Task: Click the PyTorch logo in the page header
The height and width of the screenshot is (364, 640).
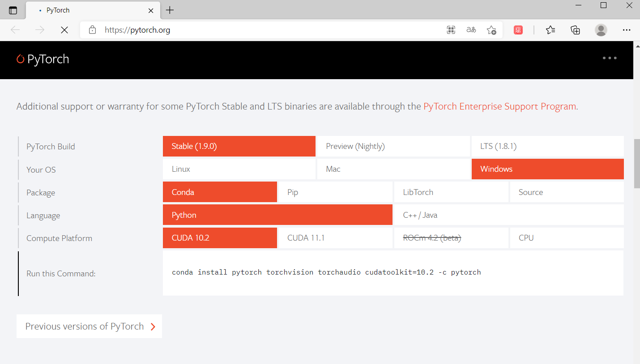Action: [43, 59]
